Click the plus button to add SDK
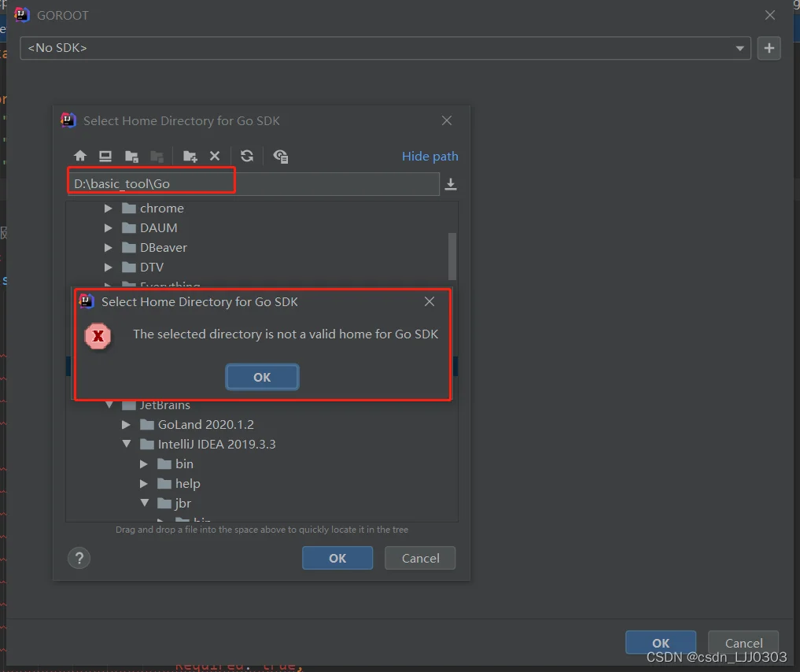This screenshot has height=672, width=800. click(x=769, y=48)
